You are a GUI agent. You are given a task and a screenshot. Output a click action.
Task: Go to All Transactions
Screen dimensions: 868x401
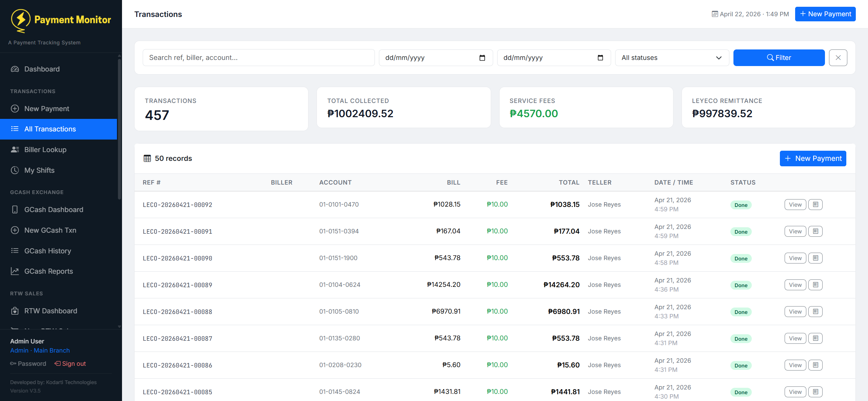[x=50, y=129]
